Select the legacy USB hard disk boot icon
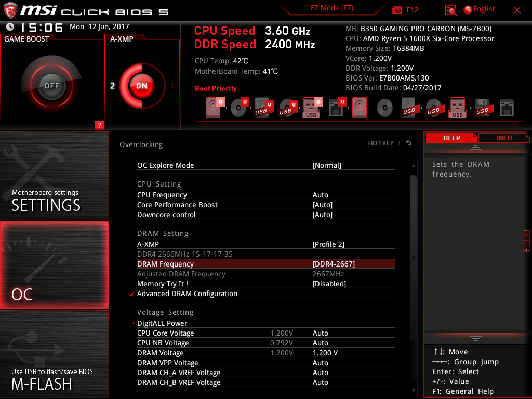 coord(409,108)
